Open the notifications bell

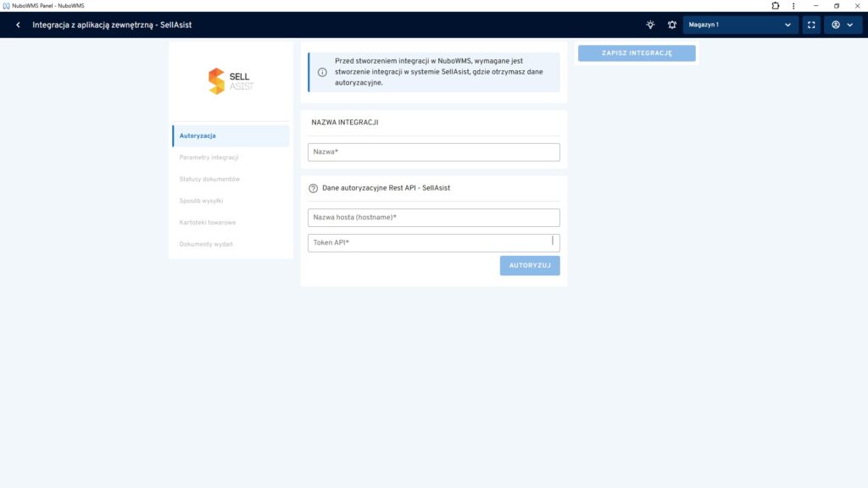[x=671, y=25]
